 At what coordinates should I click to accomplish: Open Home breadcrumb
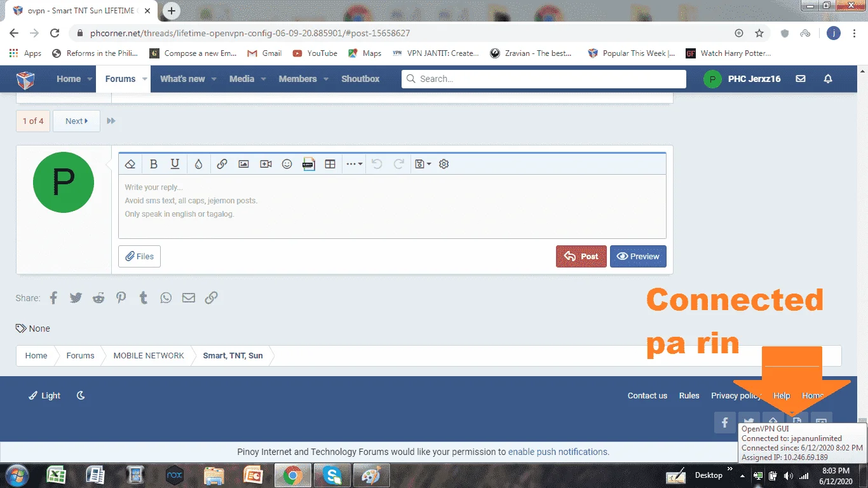[36, 355]
